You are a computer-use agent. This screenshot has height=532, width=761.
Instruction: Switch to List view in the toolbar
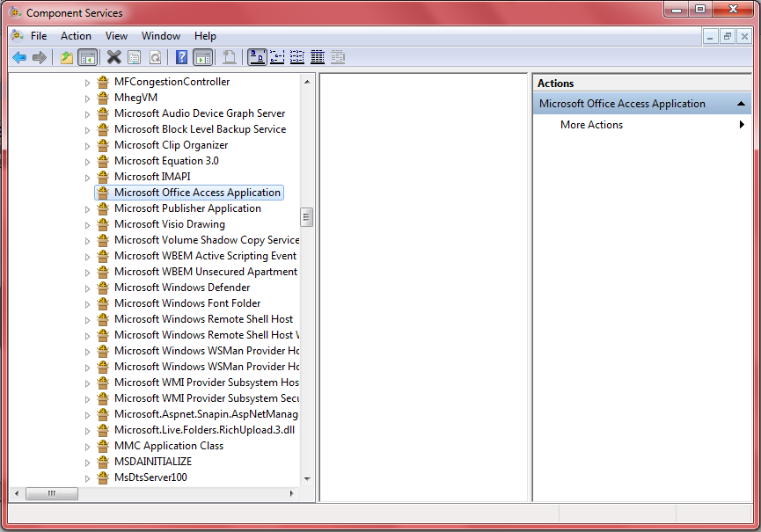tap(297, 58)
